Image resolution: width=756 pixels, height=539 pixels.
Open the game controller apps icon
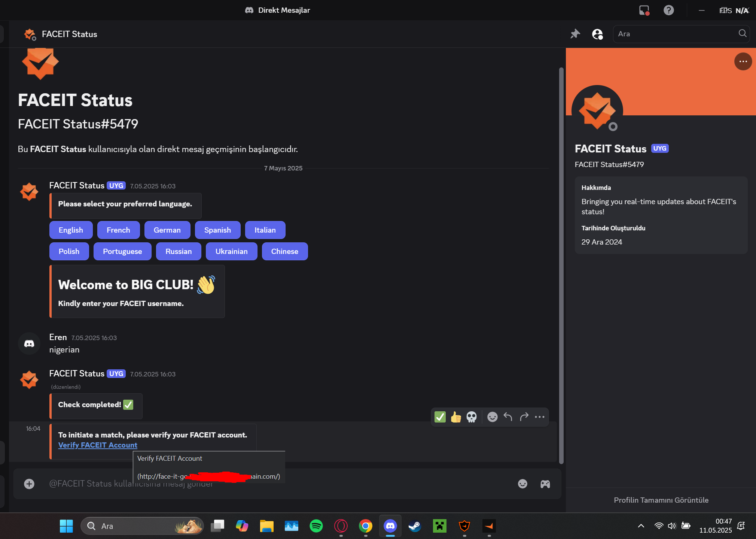pos(545,484)
